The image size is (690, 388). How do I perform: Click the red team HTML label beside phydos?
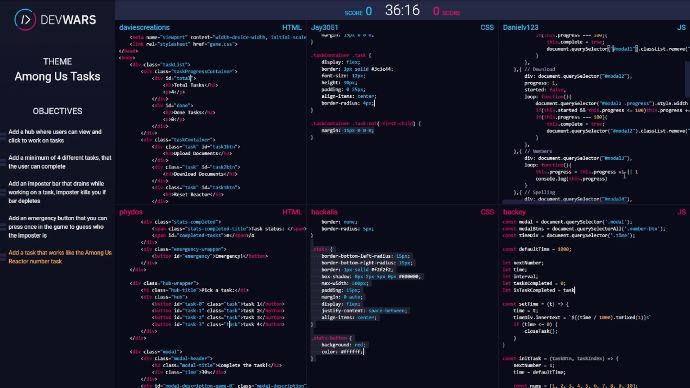coord(292,212)
